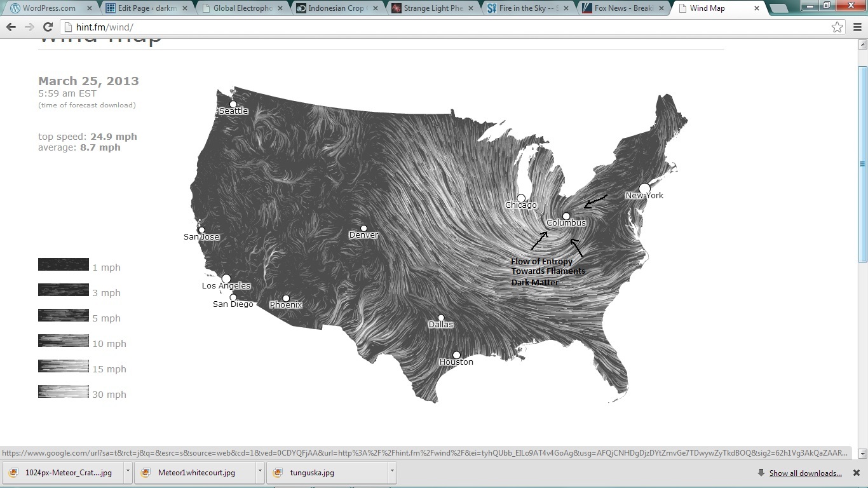Click the browser forward arrow button
This screenshot has width=868, height=488.
point(29,27)
